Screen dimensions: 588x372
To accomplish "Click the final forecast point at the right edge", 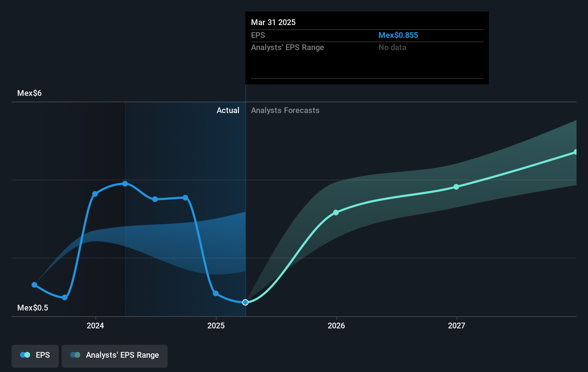I will pos(575,152).
